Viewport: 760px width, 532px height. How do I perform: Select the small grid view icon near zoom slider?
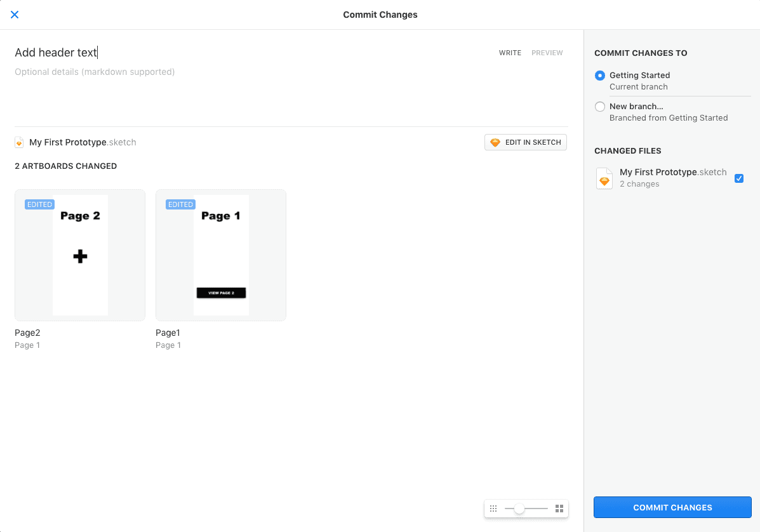click(493, 508)
